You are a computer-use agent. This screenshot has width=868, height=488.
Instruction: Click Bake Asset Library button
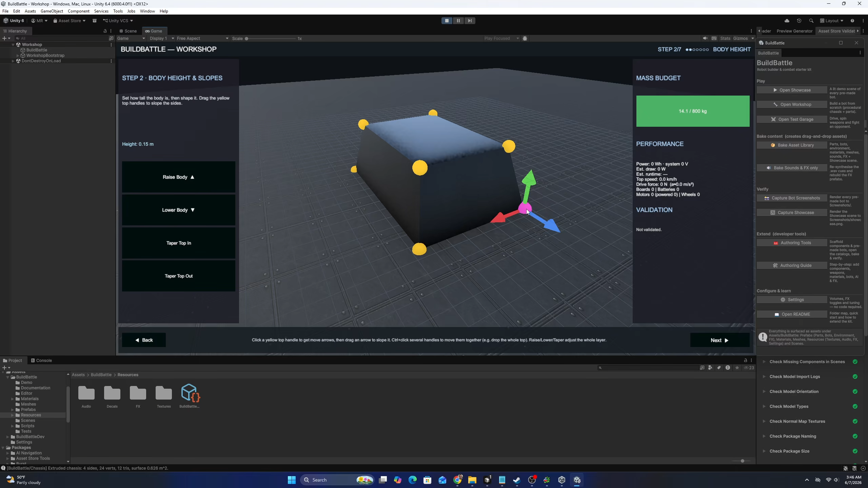point(792,145)
